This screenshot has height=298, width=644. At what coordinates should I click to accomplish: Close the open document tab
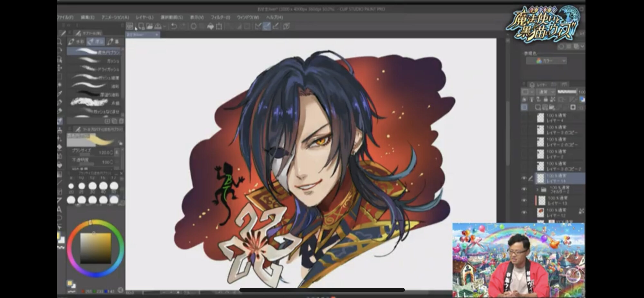(157, 35)
